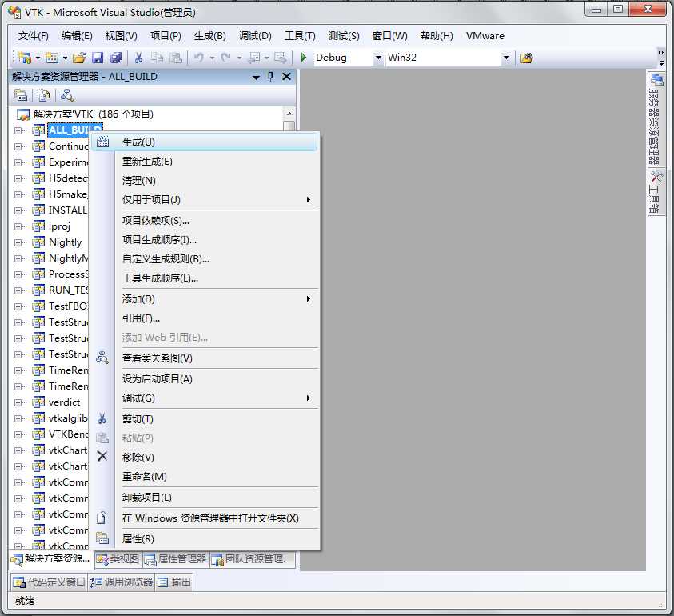The height and width of the screenshot is (616, 674).
Task: Select the verdict project in tree
Action: [x=65, y=402]
